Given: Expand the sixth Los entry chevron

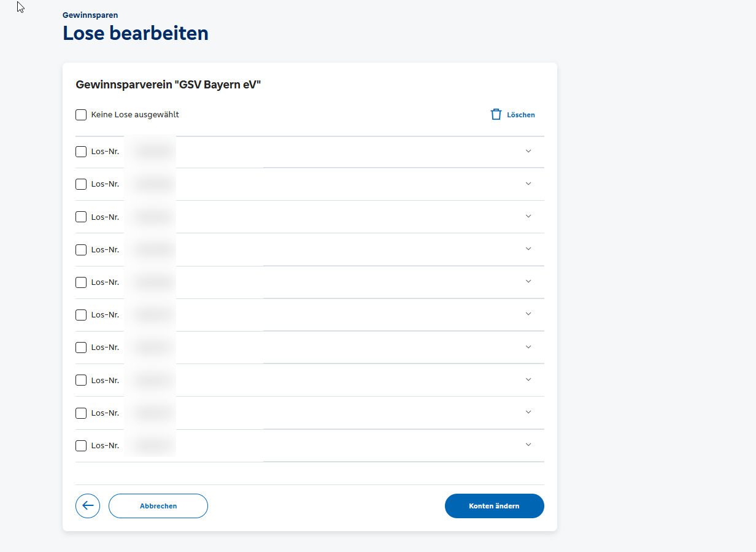Looking at the screenshot, I should pos(528,314).
